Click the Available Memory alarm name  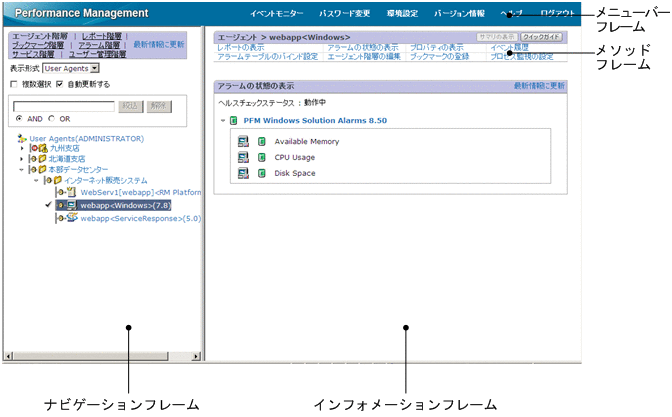[x=307, y=141]
